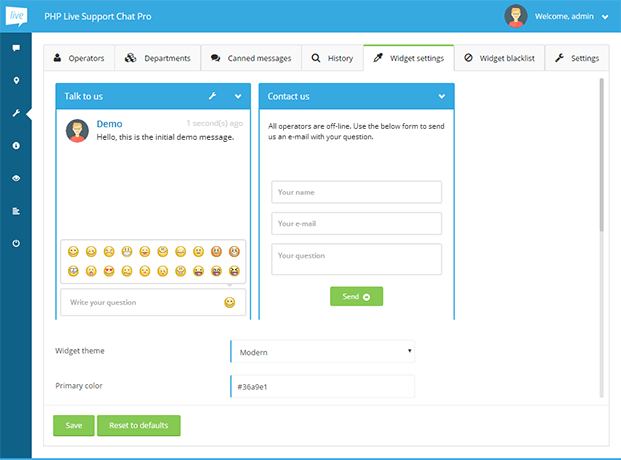Click Reset to defaults button
The width and height of the screenshot is (621, 460).
[139, 426]
